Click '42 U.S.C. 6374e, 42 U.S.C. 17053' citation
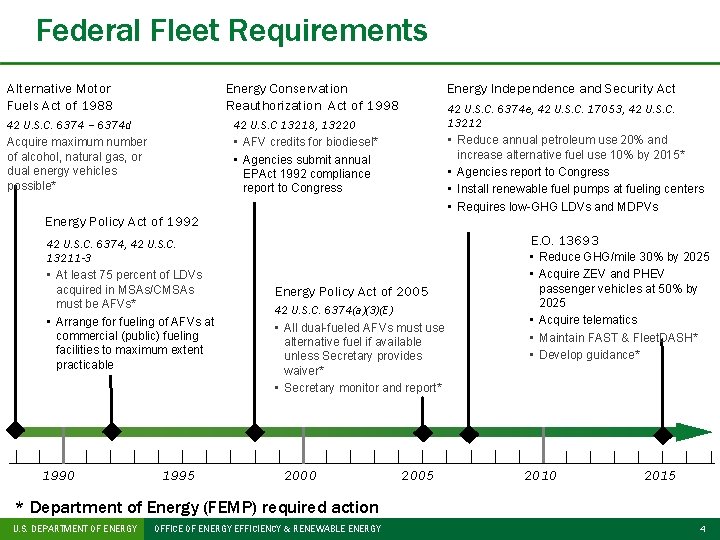The width and height of the screenshot is (720, 540). coord(561,116)
